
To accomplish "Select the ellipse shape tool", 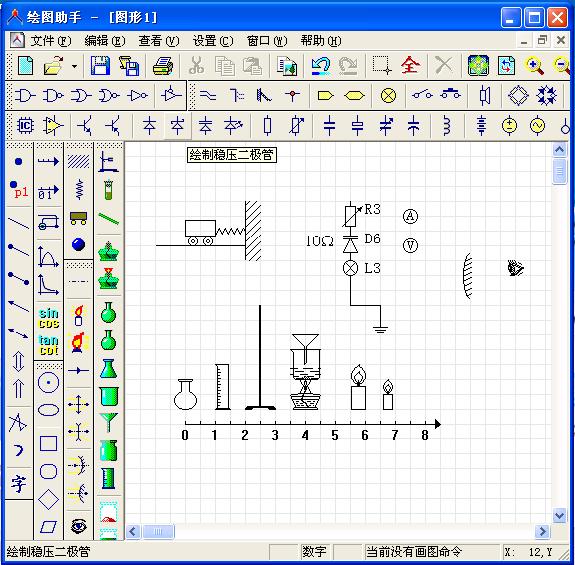I will [x=48, y=410].
